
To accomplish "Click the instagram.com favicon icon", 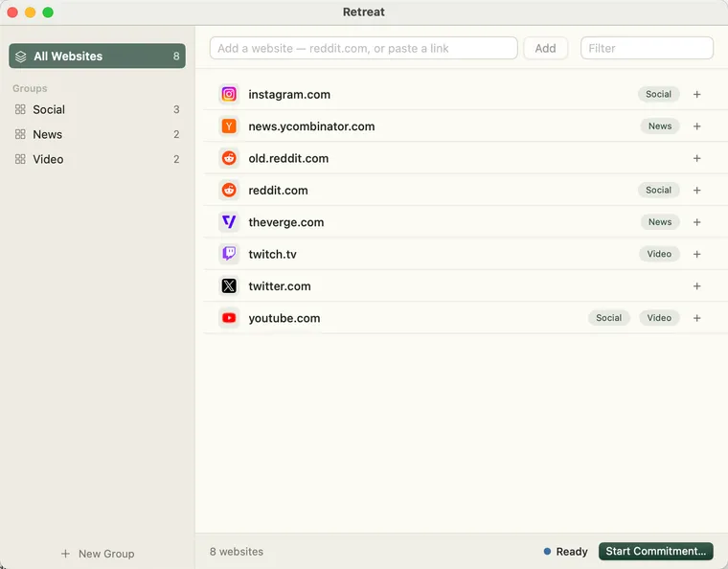I will click(229, 94).
